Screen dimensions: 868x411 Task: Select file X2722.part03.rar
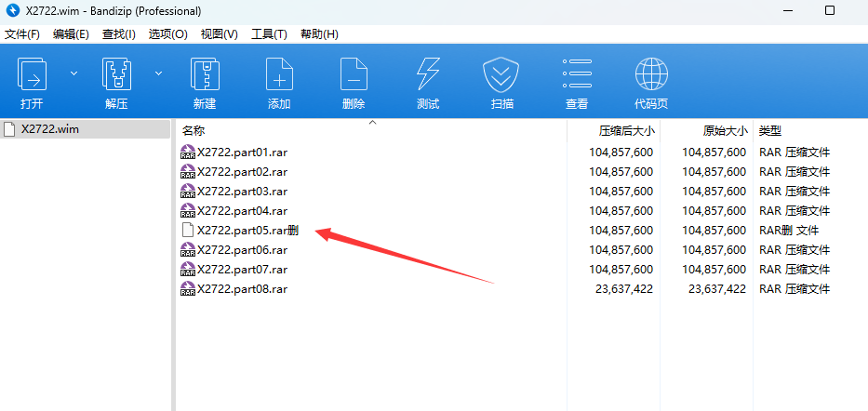(242, 192)
